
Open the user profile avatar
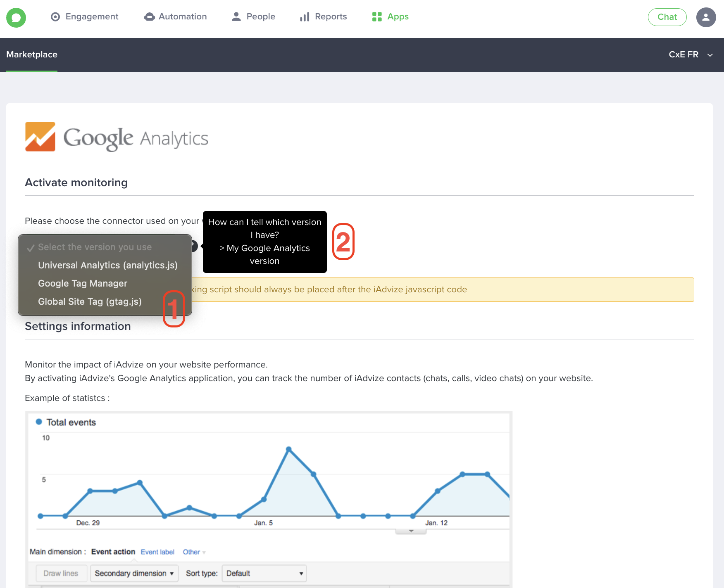[x=706, y=17]
